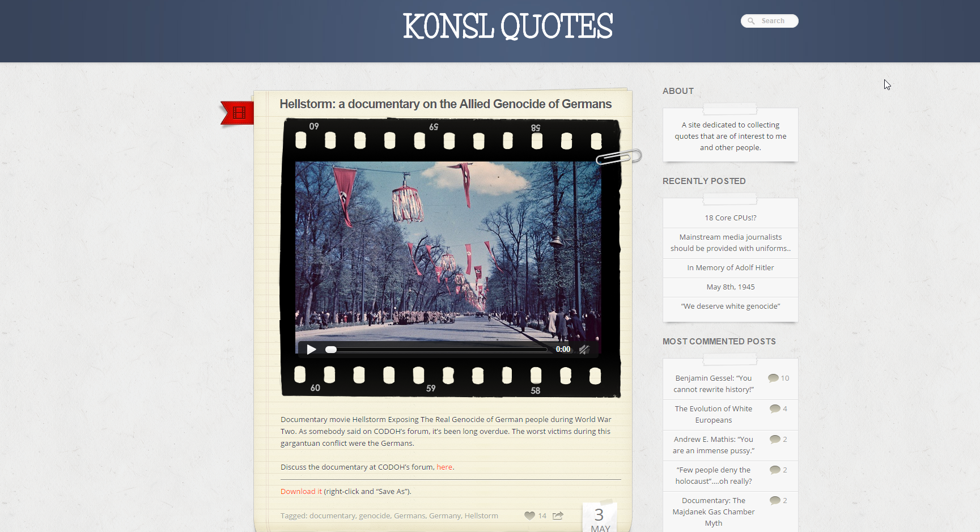Open 'In Memory of Adolf Hitler' post
This screenshot has height=532, width=980.
731,267
